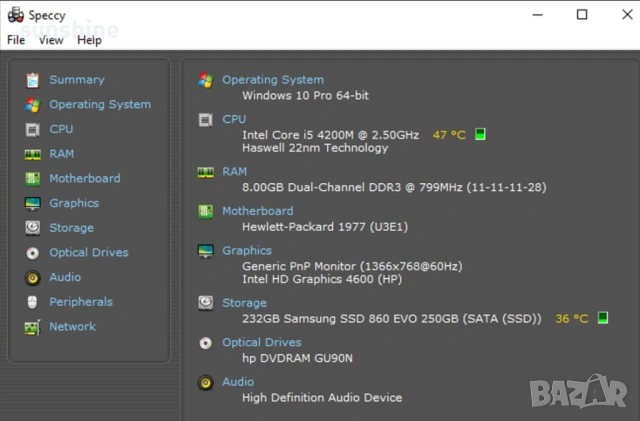
Task: Open the Help menu
Action: (89, 40)
